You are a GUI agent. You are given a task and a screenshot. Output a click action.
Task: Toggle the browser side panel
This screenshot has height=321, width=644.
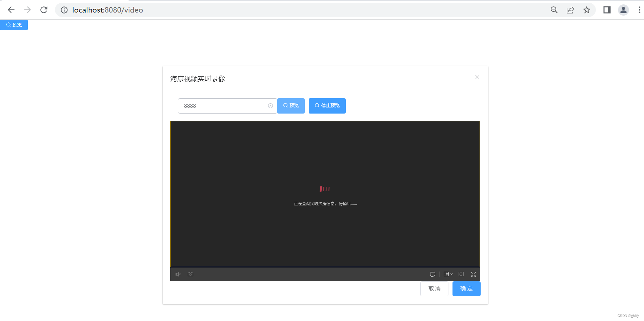coord(607,10)
